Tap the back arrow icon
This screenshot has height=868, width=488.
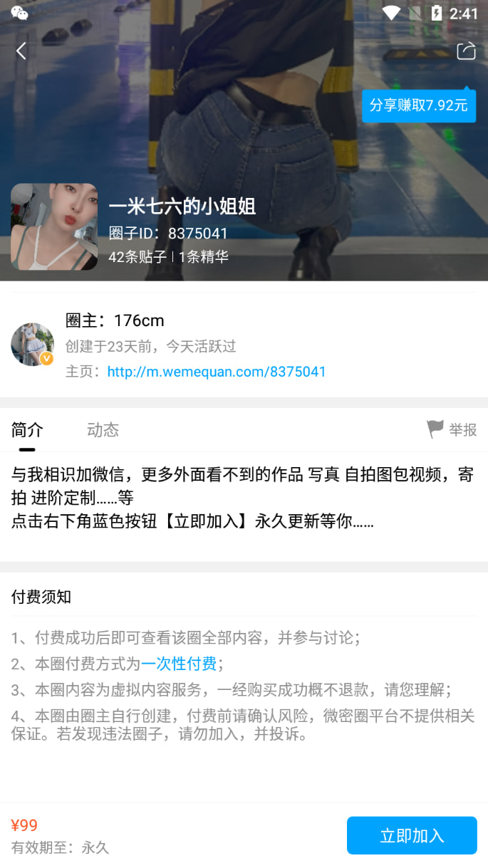(x=21, y=51)
